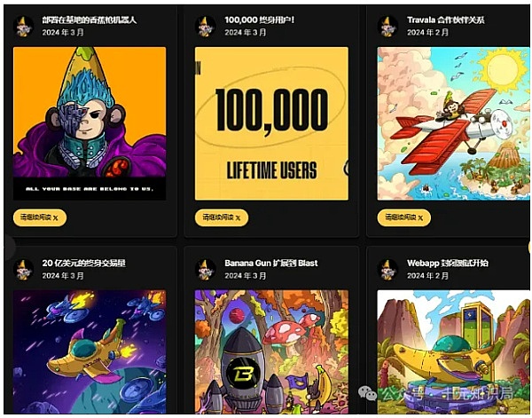The image size is (532, 418).
Task: Click the avatar icon on the 20亿美元 trading volume post
Action: (x=23, y=270)
